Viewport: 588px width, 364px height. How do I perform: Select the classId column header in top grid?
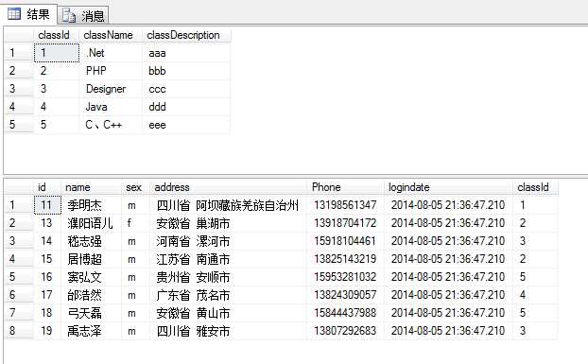click(57, 35)
